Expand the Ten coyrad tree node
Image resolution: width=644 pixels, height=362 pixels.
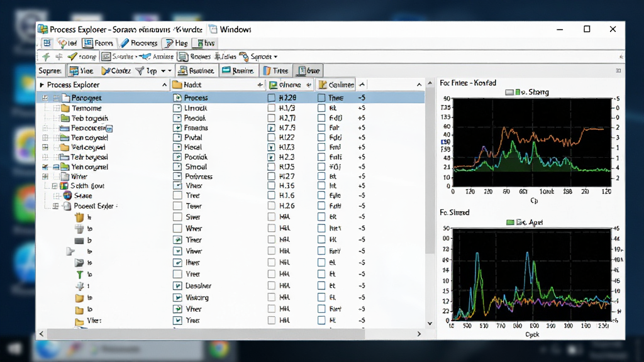click(45, 138)
